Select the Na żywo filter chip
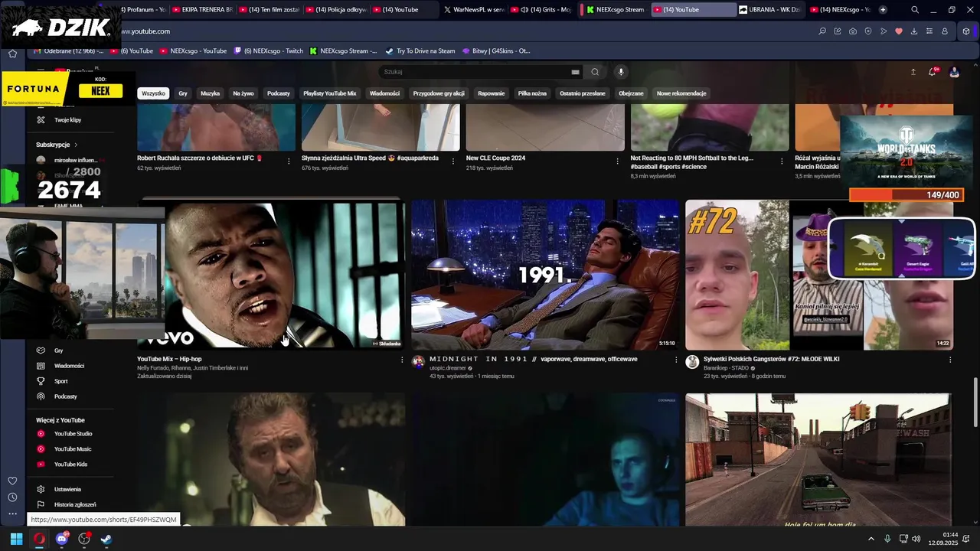 [243, 93]
